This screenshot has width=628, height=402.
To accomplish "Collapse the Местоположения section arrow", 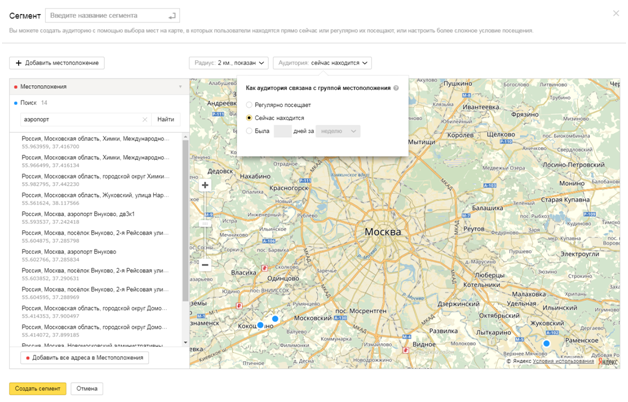I will click(x=180, y=87).
